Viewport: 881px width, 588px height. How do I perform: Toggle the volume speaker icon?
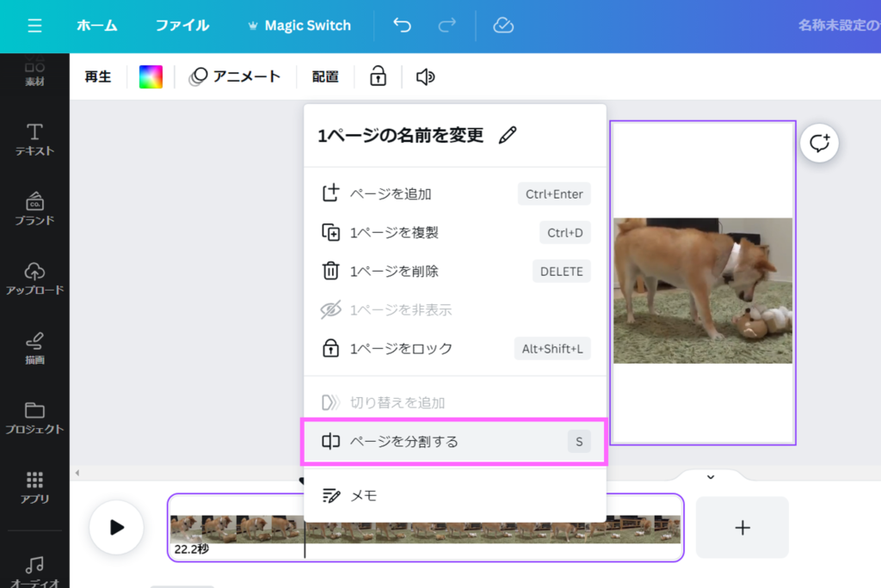(x=425, y=77)
